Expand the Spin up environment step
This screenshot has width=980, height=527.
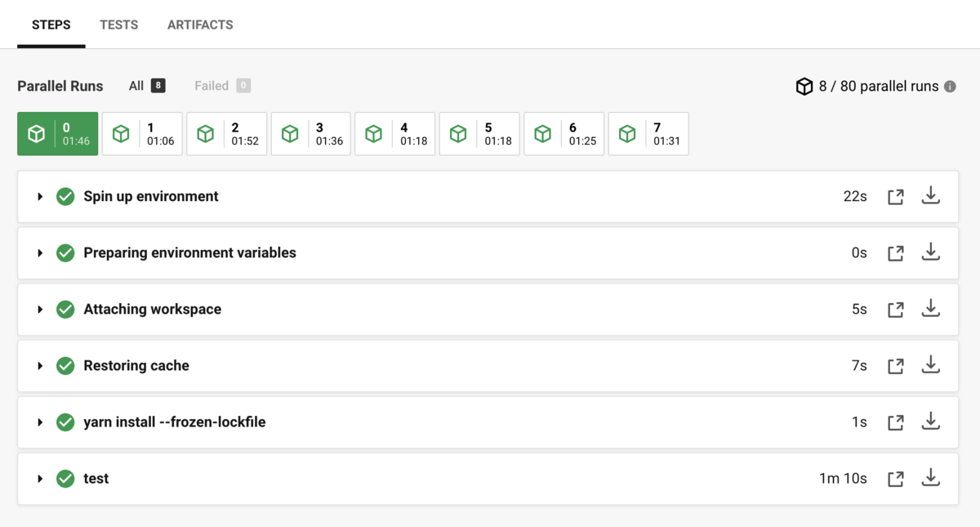(39, 197)
